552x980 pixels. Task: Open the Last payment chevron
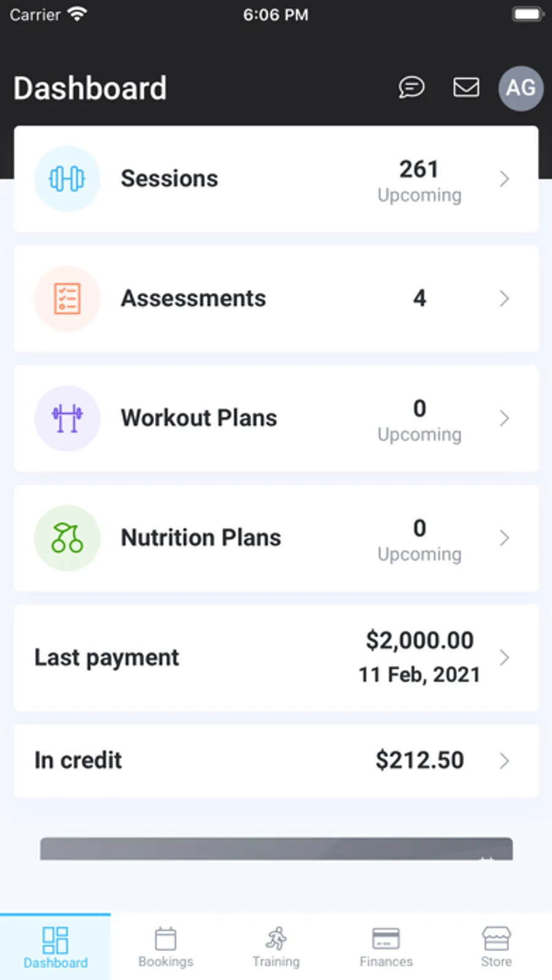pos(504,657)
